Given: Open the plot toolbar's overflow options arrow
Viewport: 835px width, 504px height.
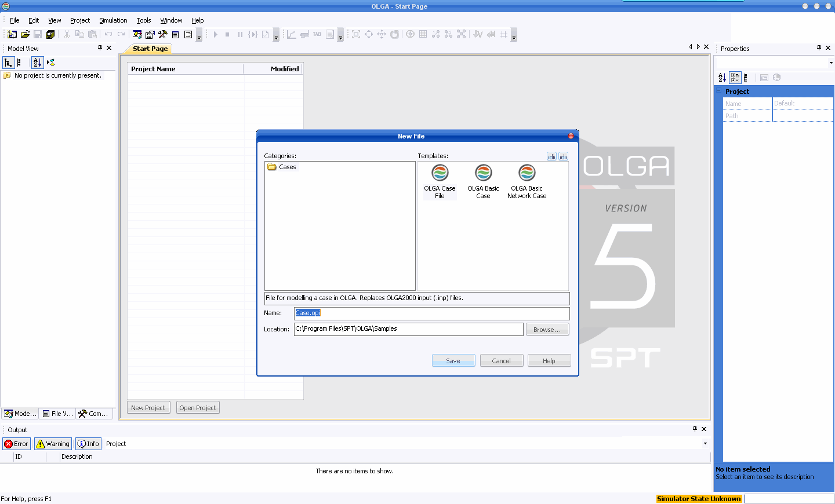Looking at the screenshot, I should (340, 35).
